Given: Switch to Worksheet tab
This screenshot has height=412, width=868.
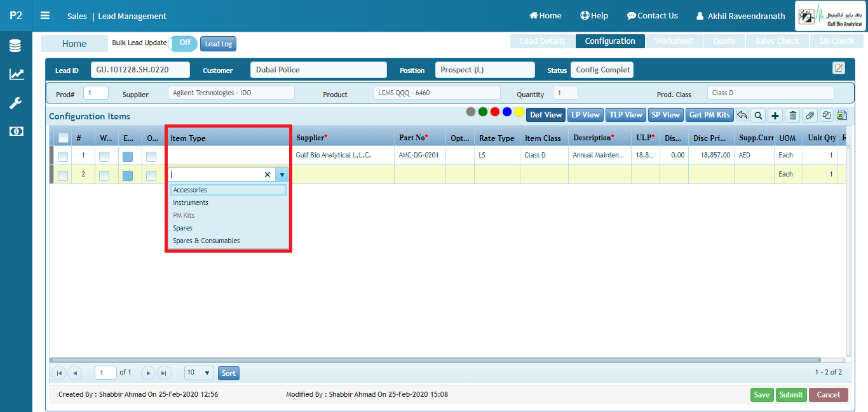Looking at the screenshot, I should (674, 41).
